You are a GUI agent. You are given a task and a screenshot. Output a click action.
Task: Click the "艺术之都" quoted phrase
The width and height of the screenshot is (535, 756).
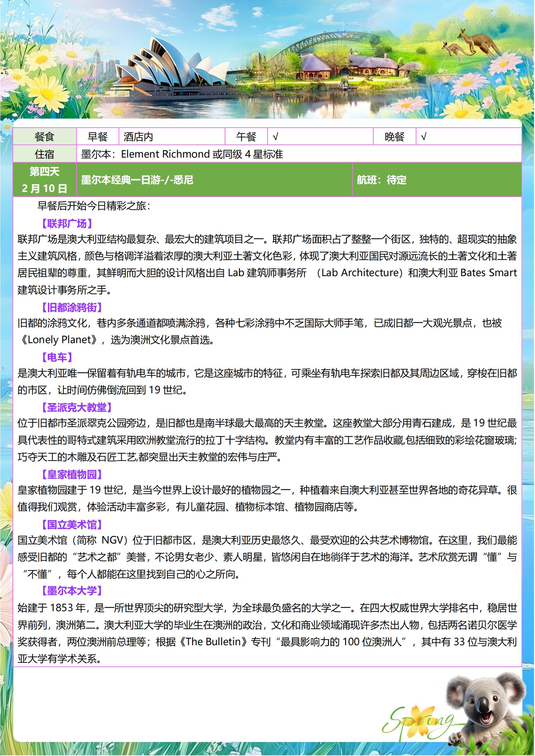pyautogui.click(x=97, y=557)
